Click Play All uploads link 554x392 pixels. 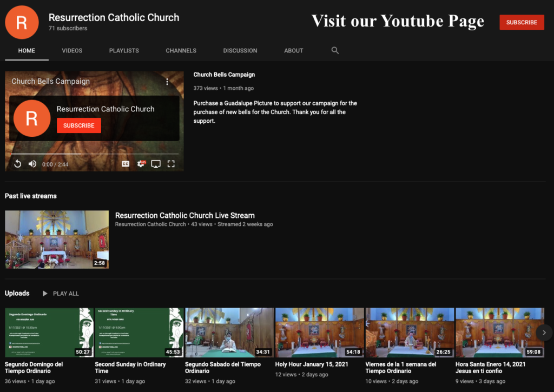(x=65, y=294)
